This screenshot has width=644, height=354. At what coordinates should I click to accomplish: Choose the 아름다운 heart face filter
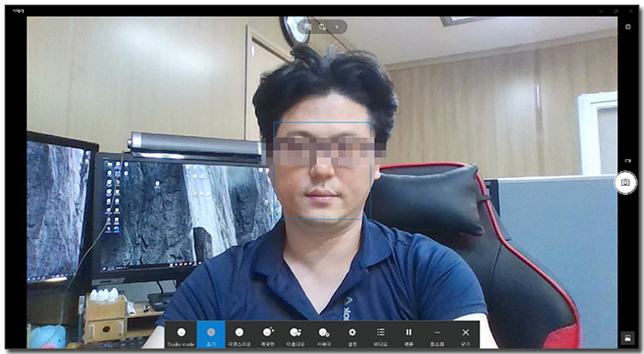click(295, 335)
